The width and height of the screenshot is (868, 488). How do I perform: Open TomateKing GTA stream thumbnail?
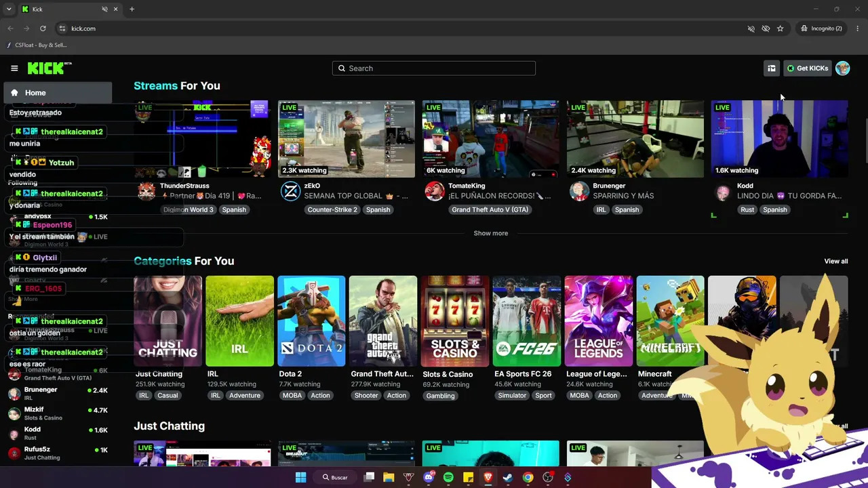coord(491,139)
